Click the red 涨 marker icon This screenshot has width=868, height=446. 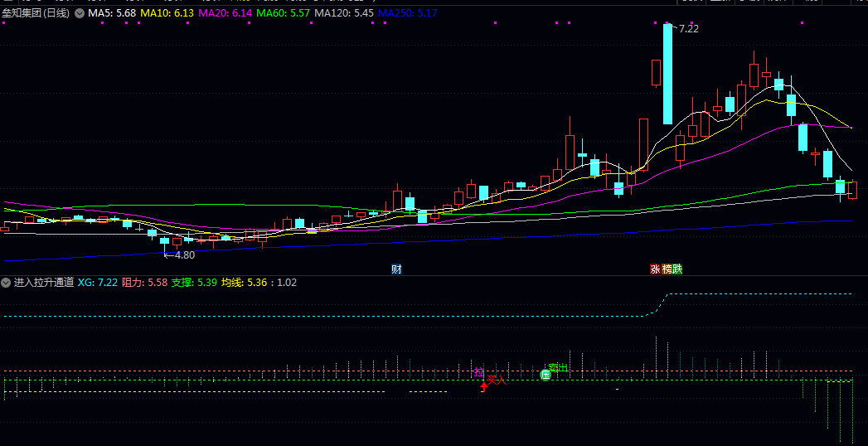pos(656,269)
